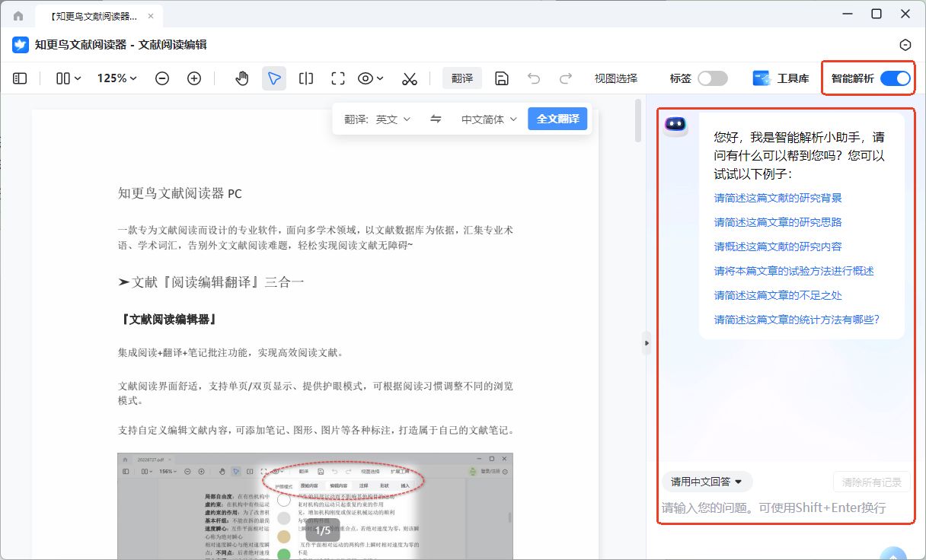Open the 请用中文回答 language dropdown
926x560 pixels.
pyautogui.click(x=707, y=482)
